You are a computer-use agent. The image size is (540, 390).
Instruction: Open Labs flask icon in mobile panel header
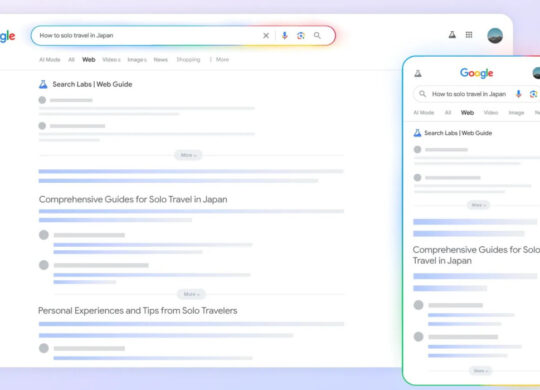point(418,73)
